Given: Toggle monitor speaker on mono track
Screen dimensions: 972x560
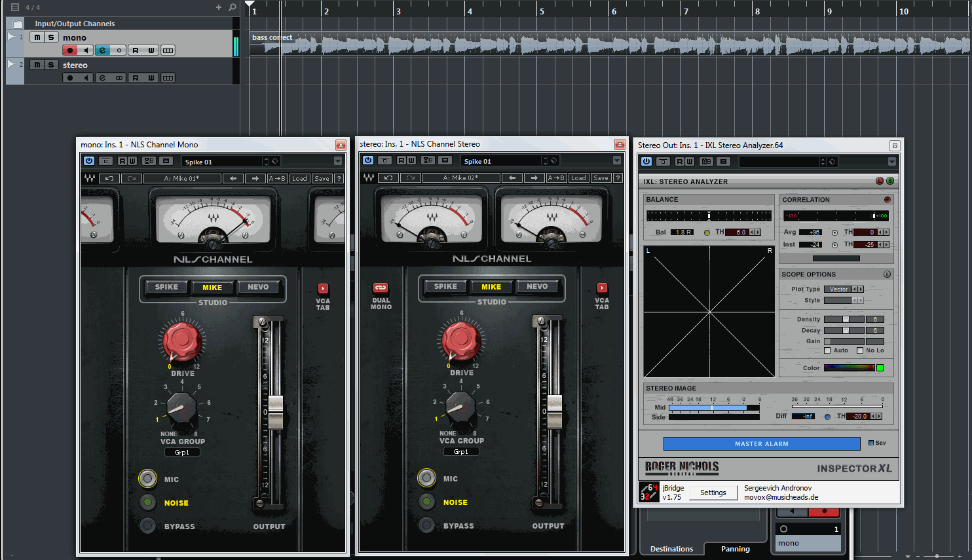Looking at the screenshot, I should [x=86, y=50].
